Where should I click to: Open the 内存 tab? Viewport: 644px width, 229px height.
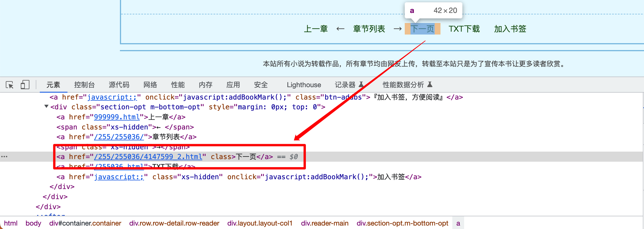206,85
